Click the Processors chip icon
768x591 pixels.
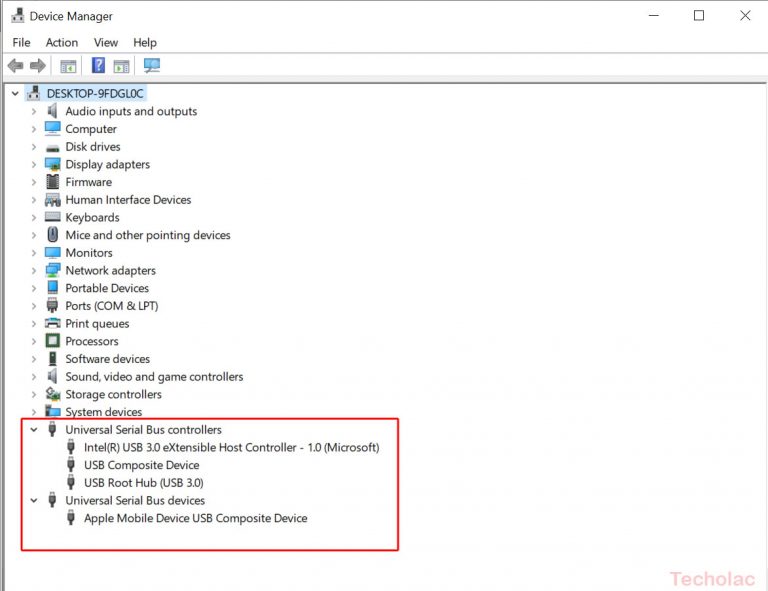tap(52, 341)
